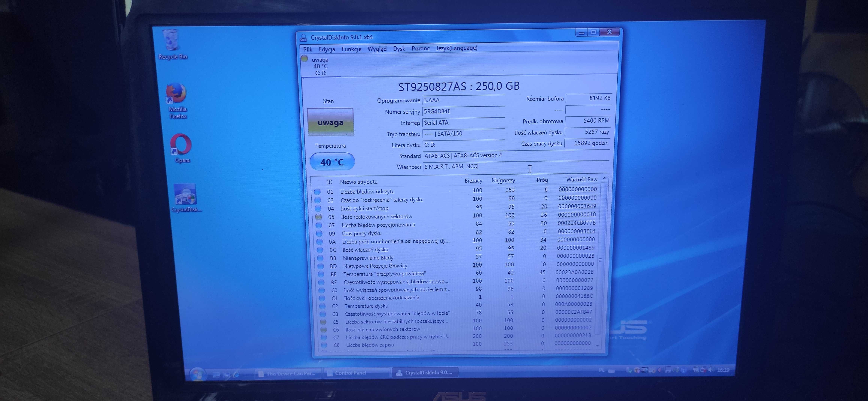Click the Rozmiar bufora value 8192 KB
This screenshot has width=868, height=401.
[589, 98]
